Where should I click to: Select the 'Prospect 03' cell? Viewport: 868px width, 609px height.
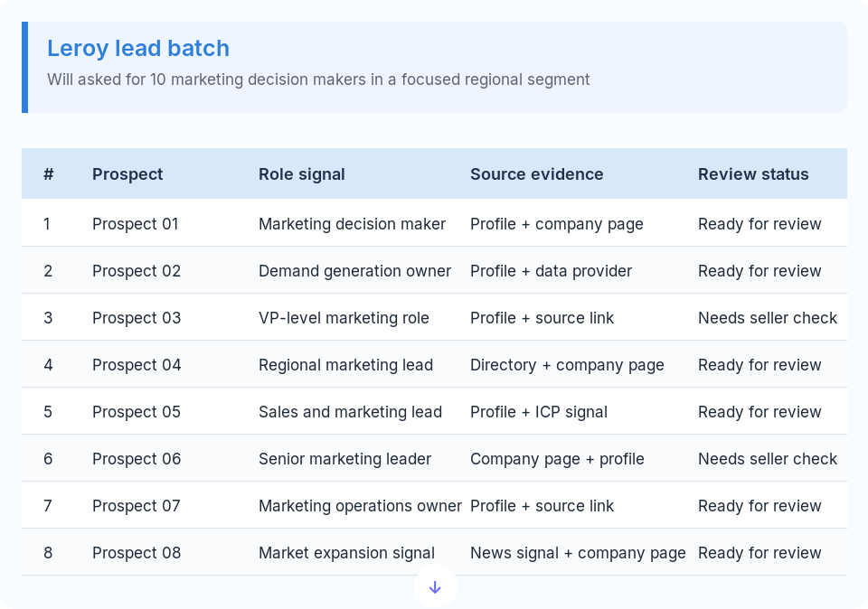point(137,318)
